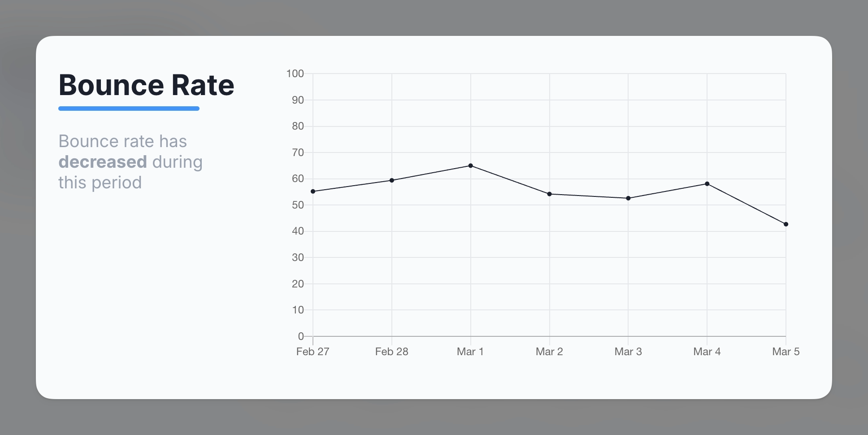Click the Mar 3 data point

(628, 198)
